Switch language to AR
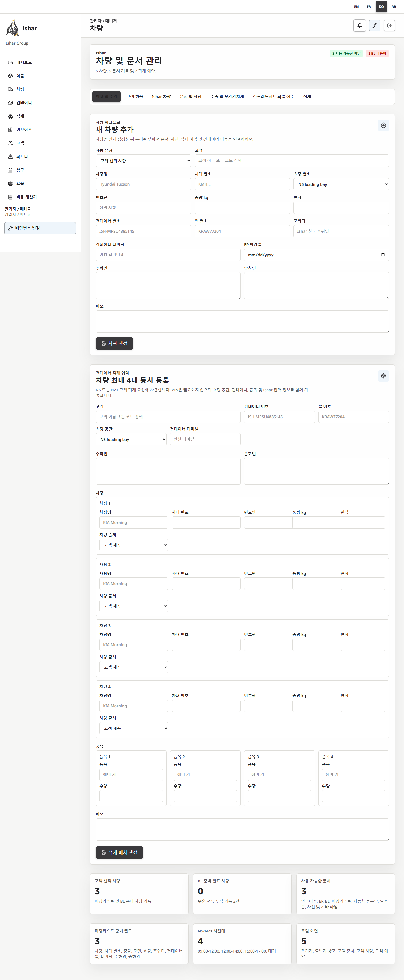Viewport: 404px width, 980px height. [x=394, y=6]
